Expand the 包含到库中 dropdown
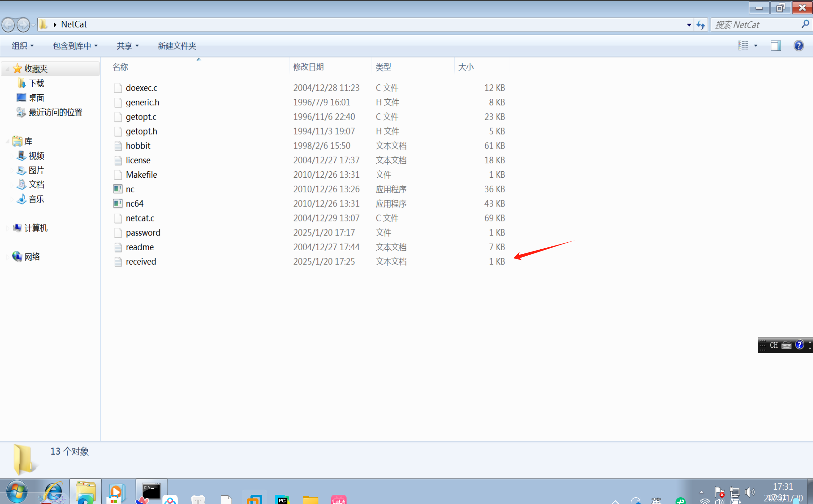The height and width of the screenshot is (504, 813). coord(75,46)
